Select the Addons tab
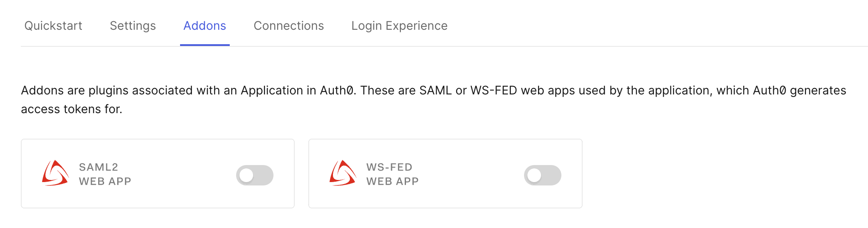 click(x=205, y=26)
